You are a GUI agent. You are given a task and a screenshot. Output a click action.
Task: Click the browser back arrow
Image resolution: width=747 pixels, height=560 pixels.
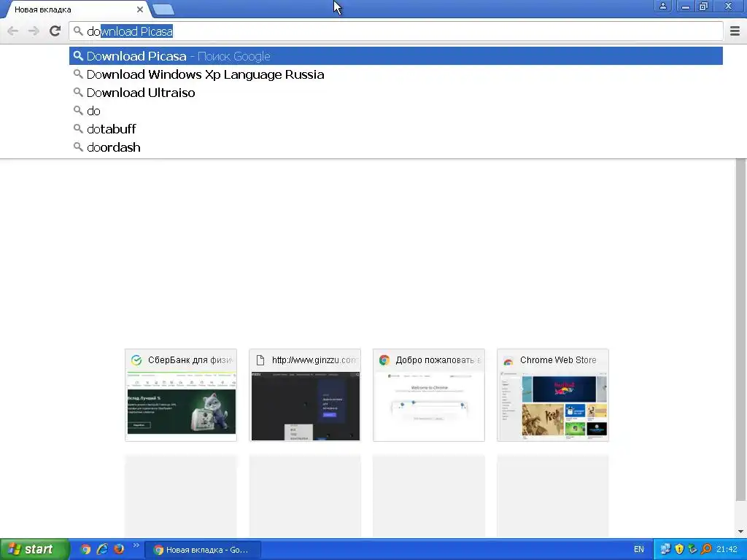pos(13,31)
